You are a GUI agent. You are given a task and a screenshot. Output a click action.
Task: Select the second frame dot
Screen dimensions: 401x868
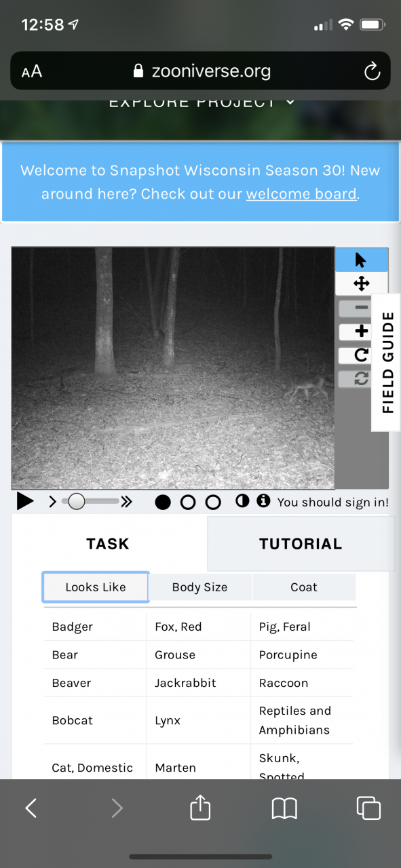coord(188,502)
